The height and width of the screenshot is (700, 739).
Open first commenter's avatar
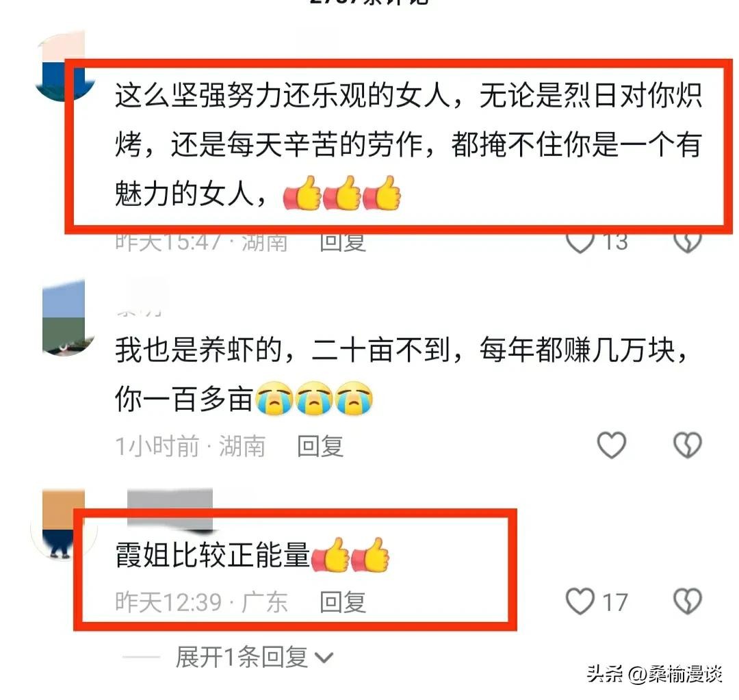(x=64, y=66)
